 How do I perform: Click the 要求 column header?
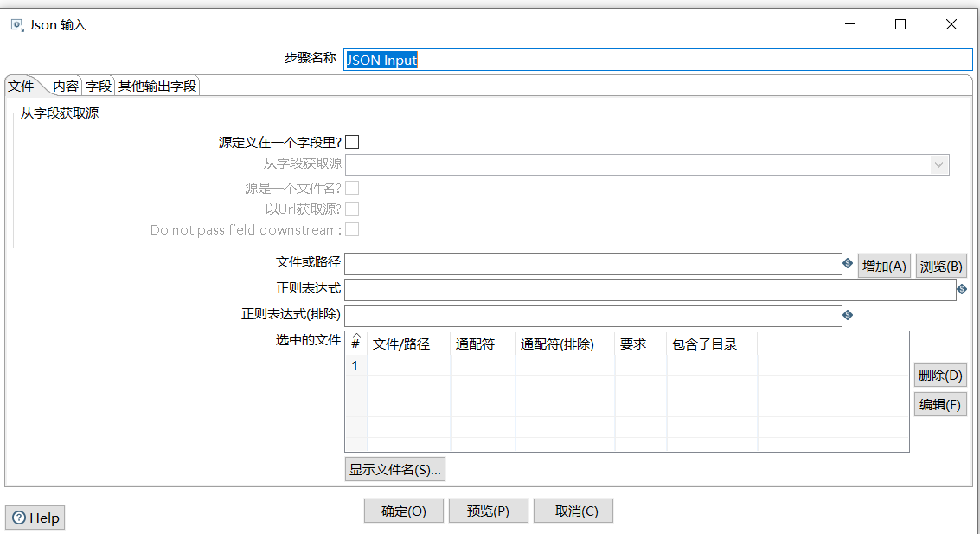point(641,344)
